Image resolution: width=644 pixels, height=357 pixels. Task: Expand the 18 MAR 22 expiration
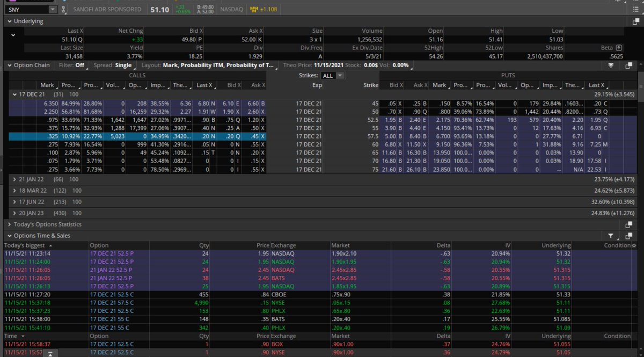(x=15, y=190)
